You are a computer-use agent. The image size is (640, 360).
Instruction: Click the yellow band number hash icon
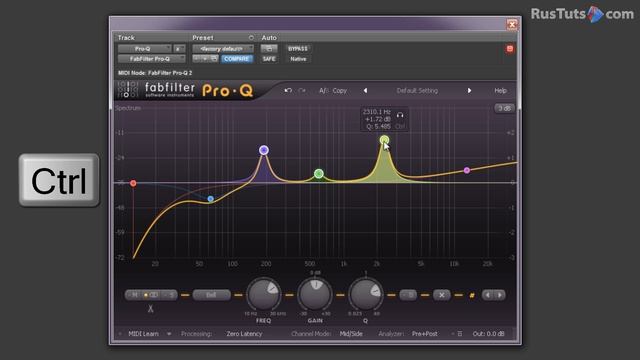tap(472, 295)
